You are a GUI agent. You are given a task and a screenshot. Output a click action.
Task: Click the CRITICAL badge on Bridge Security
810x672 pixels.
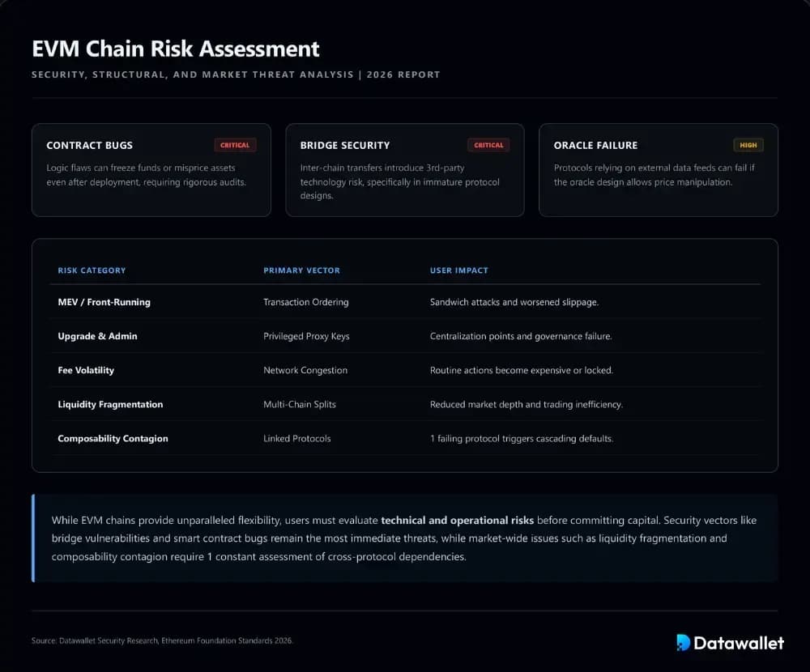488,146
